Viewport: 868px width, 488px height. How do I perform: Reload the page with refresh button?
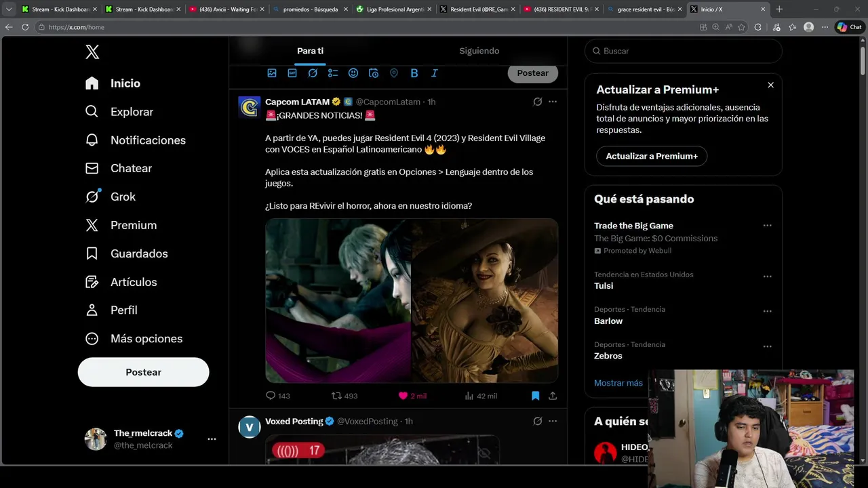click(25, 27)
